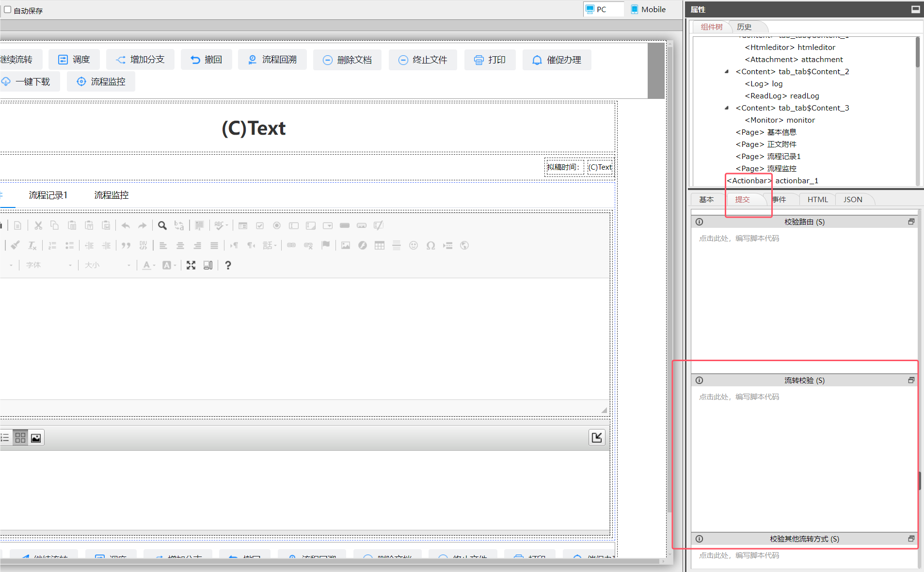Click the 催促办理 button

pyautogui.click(x=557, y=60)
